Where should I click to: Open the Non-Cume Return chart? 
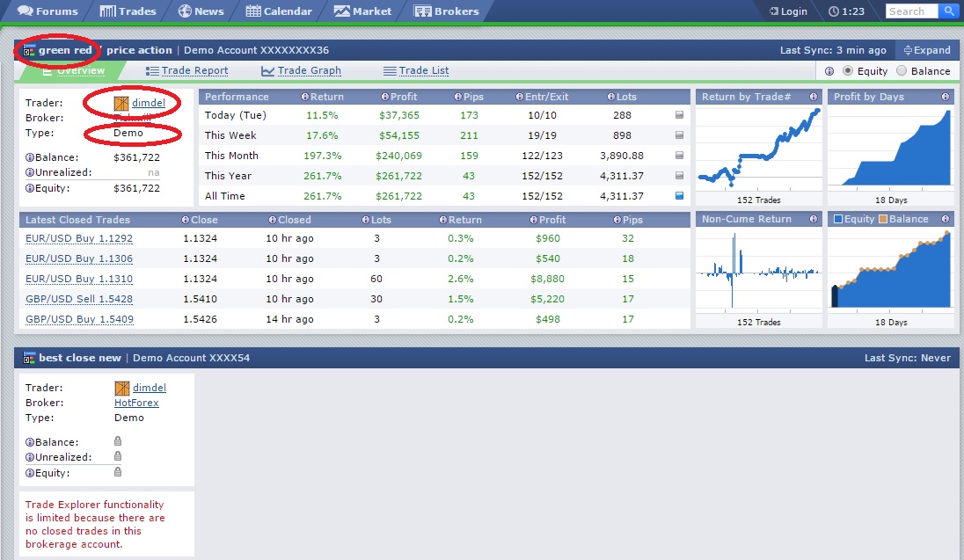tap(759, 269)
